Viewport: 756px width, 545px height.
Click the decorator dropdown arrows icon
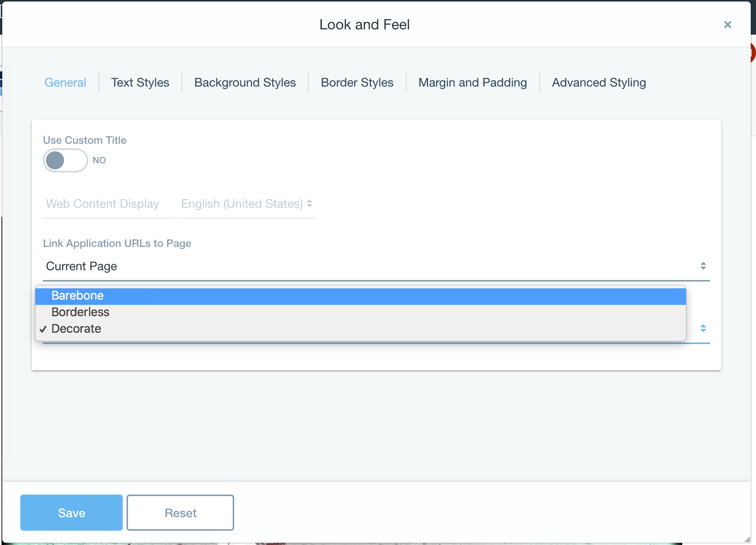tap(703, 328)
